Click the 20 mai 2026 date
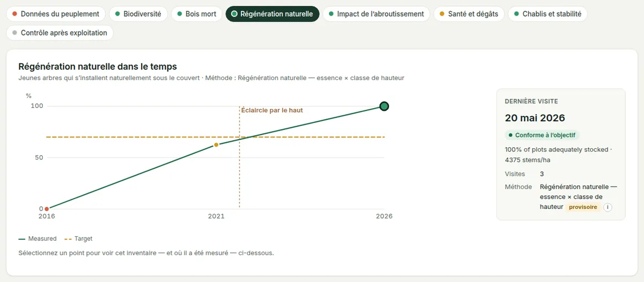The height and width of the screenshot is (282, 644). 535,118
